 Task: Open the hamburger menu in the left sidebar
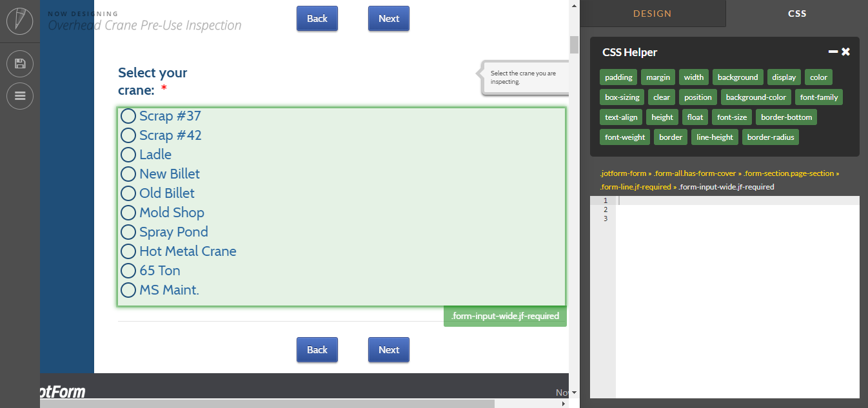19,95
